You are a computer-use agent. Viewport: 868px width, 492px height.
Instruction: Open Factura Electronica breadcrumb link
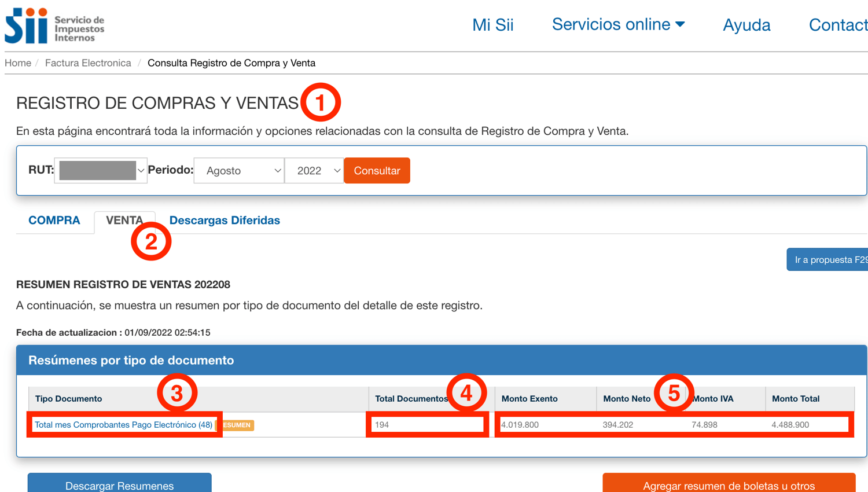pos(88,63)
